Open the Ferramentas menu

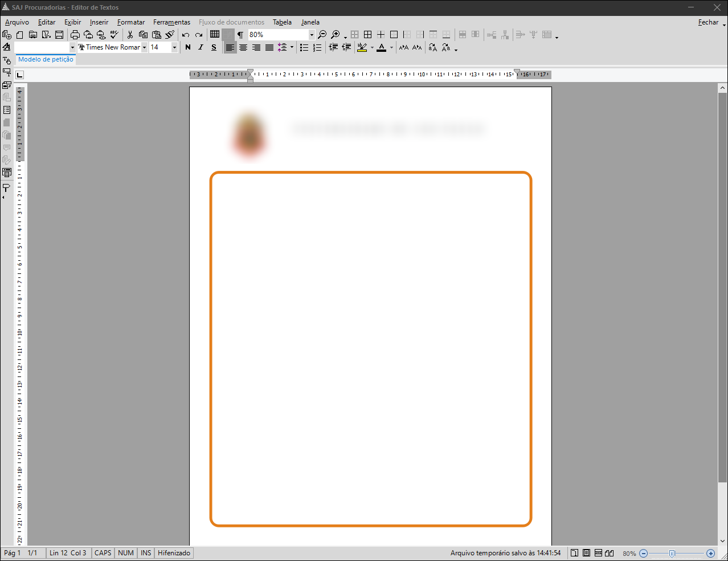(x=171, y=22)
